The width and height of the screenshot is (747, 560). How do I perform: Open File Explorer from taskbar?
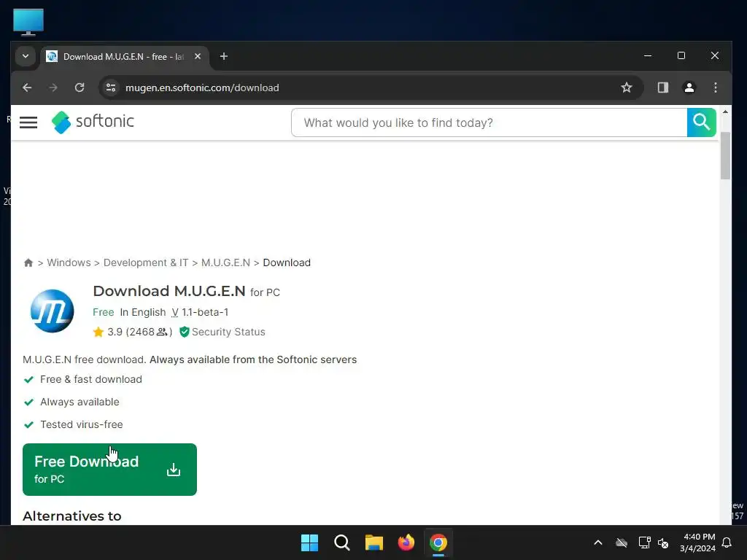tap(374, 542)
